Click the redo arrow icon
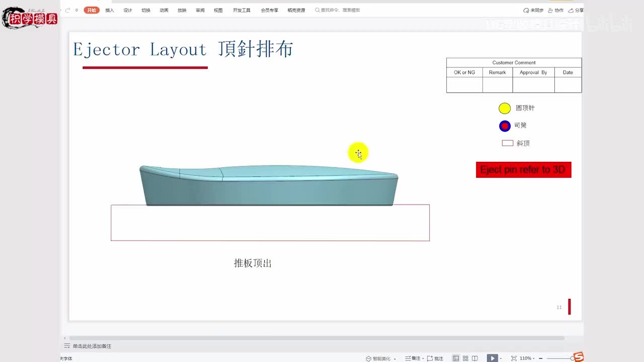The height and width of the screenshot is (362, 644). tap(67, 10)
